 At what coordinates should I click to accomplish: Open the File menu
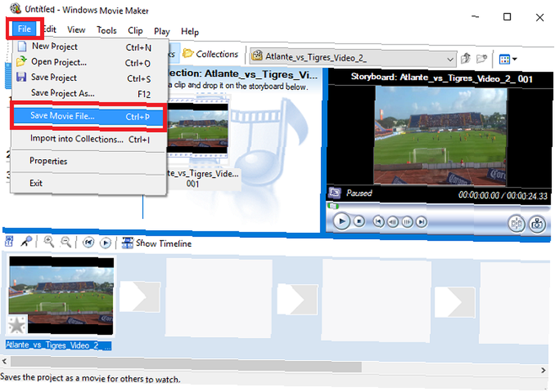point(24,29)
